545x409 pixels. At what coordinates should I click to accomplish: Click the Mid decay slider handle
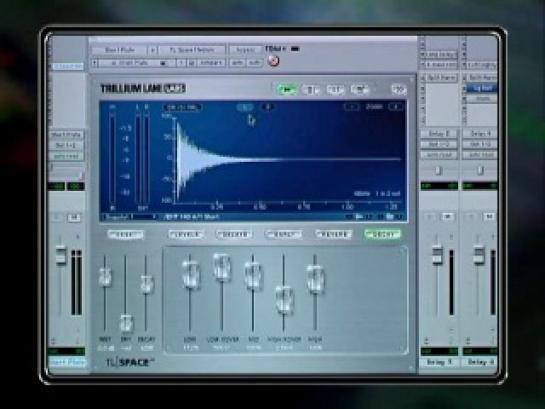point(253,276)
